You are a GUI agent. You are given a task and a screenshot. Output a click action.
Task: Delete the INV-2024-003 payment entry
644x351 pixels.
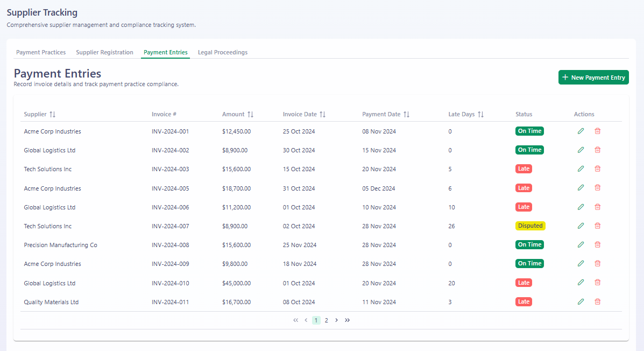click(x=598, y=169)
